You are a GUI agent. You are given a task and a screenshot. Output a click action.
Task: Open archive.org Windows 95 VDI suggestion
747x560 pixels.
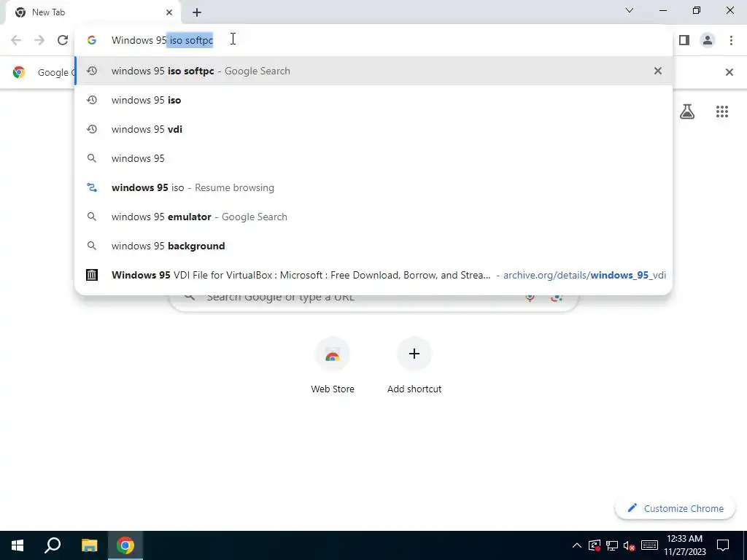(373, 275)
